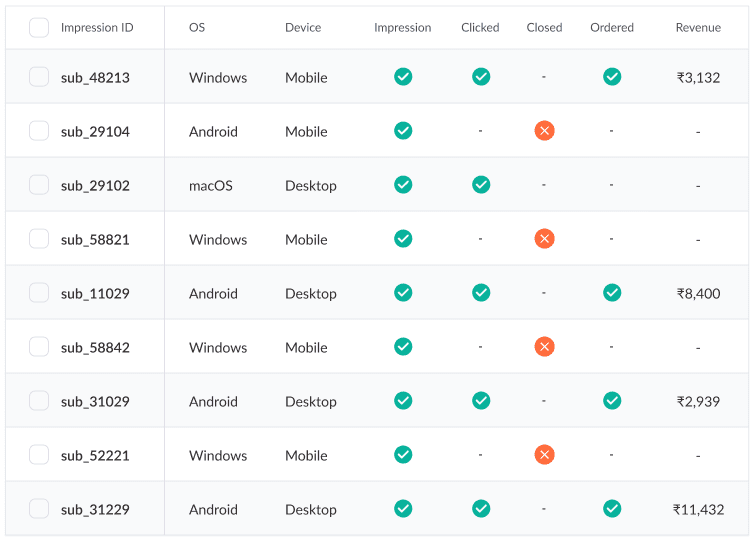This screenshot has height=540, width=756.
Task: Click the Closed red X for sub_58821
Action: point(544,239)
